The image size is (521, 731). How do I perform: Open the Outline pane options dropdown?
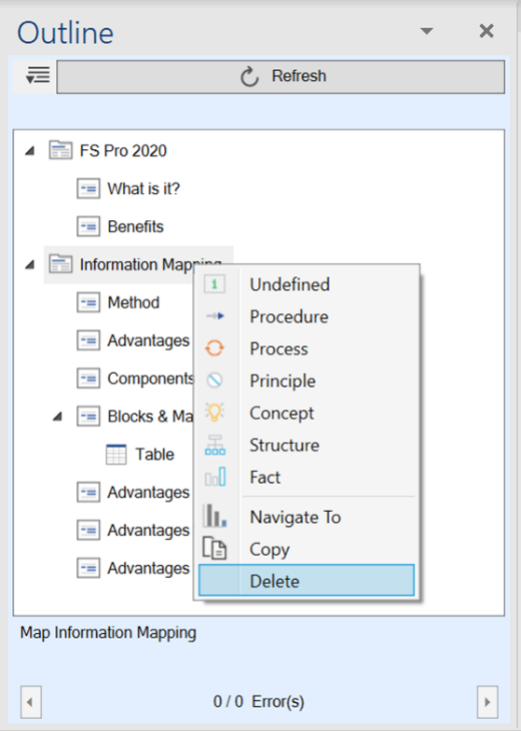426,31
